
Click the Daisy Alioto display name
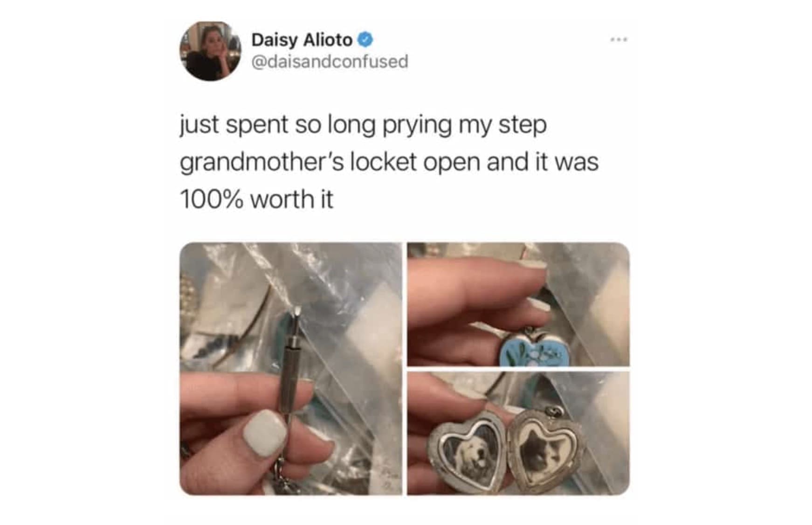(302, 40)
